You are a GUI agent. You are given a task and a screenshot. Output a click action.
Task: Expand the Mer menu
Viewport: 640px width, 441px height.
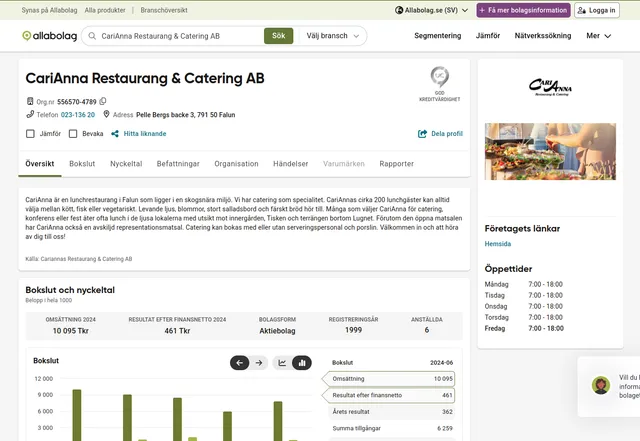coord(598,36)
